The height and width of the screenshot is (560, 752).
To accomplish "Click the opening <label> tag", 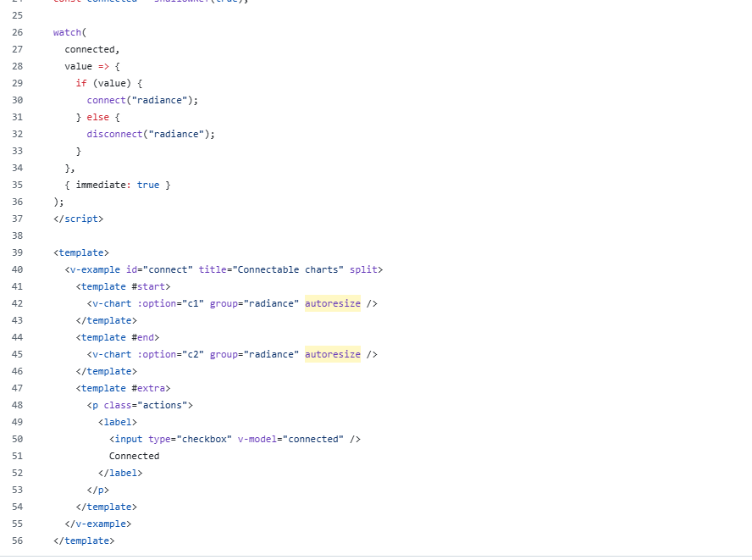I will (x=118, y=422).
